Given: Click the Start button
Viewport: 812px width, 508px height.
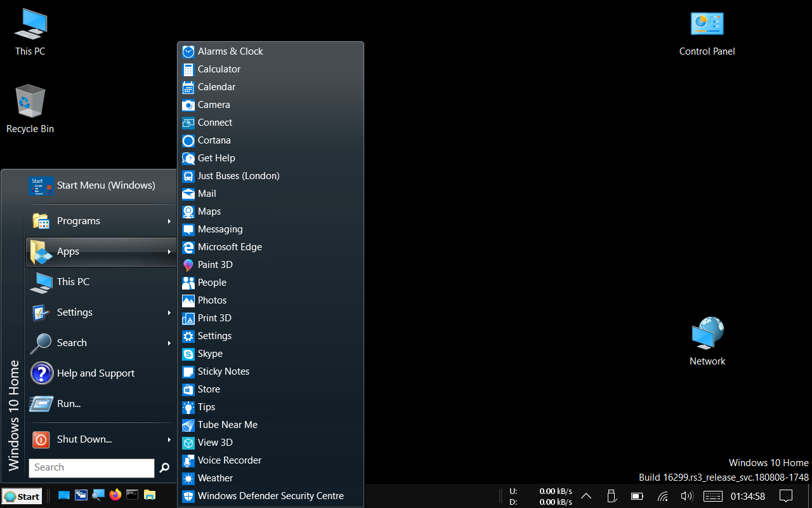Looking at the screenshot, I should click(x=22, y=497).
